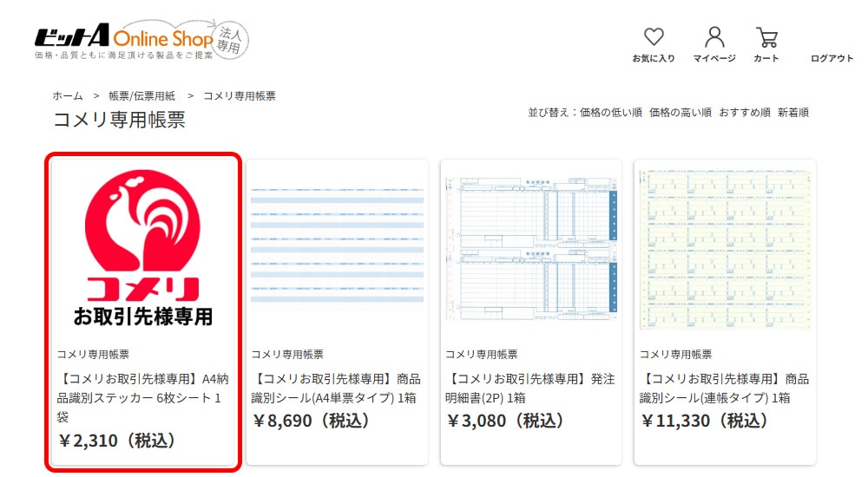Click the 並び替え： label
The image size is (868, 477).
[x=553, y=113]
